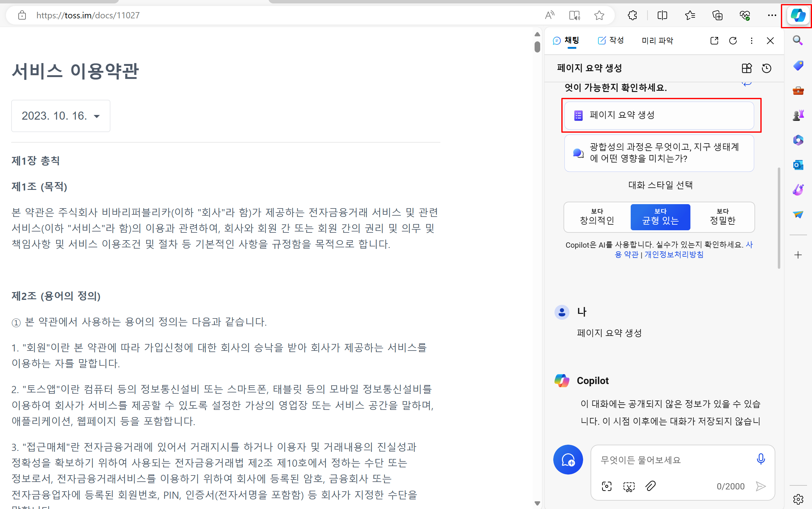Open sidebar Shopping tag icon
Viewport: 812px width, 509px height.
point(798,65)
